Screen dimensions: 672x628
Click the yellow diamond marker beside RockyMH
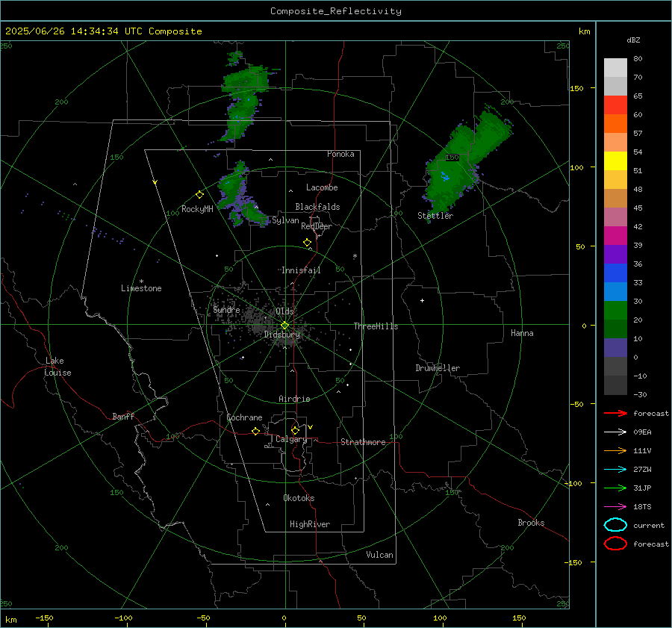click(x=199, y=195)
